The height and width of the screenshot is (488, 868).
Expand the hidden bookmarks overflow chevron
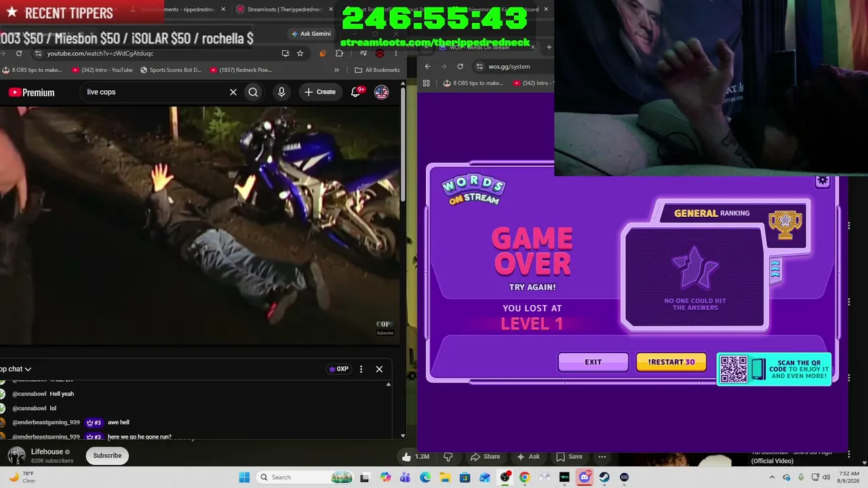pyautogui.click(x=336, y=70)
